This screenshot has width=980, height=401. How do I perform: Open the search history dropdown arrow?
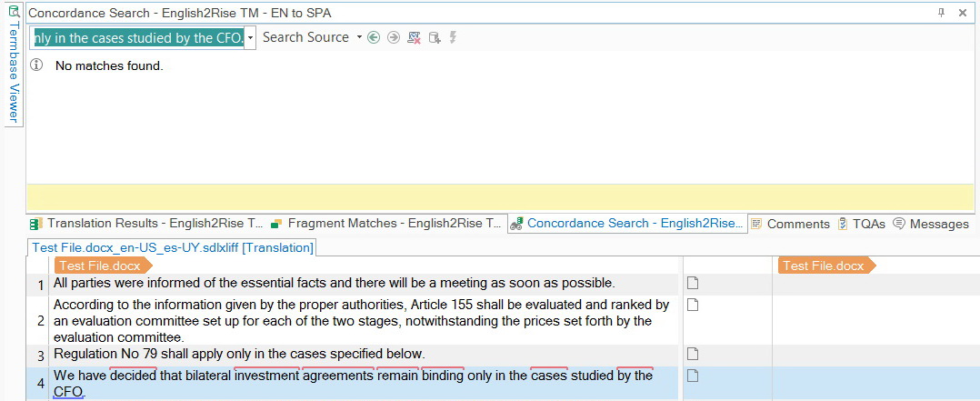click(x=251, y=38)
